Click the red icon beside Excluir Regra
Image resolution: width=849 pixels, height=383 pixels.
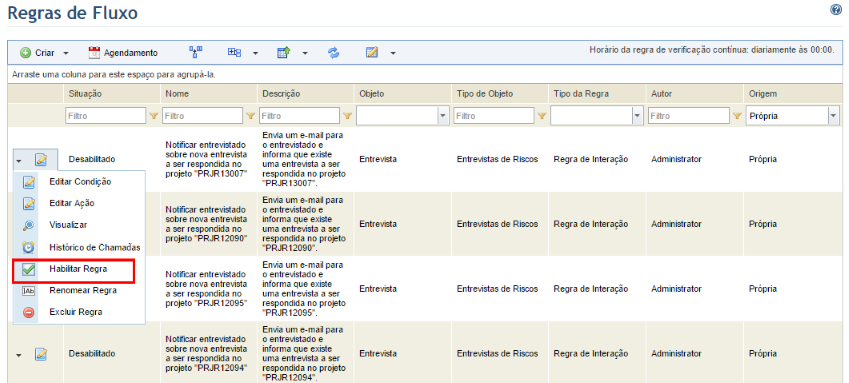tap(29, 313)
